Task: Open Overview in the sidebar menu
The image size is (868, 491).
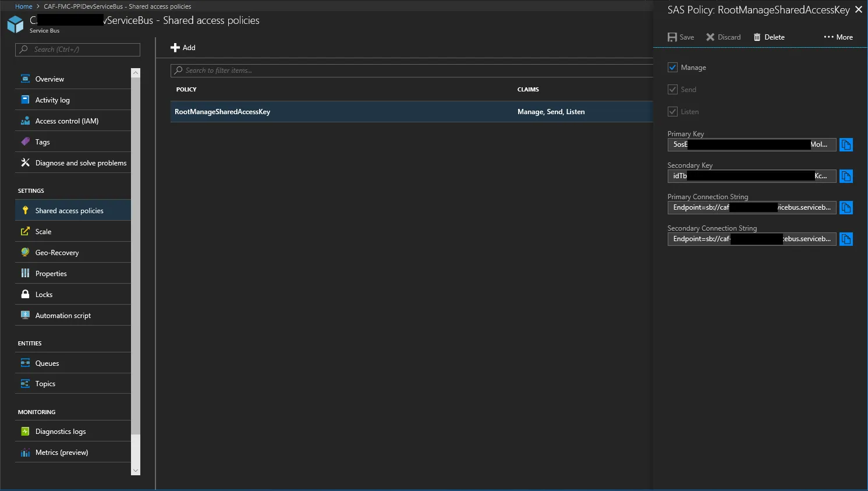Action: [x=73, y=79]
